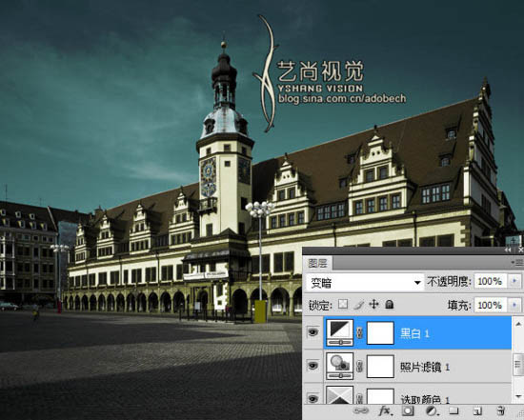Switch to the 图层 tab

point(317,263)
